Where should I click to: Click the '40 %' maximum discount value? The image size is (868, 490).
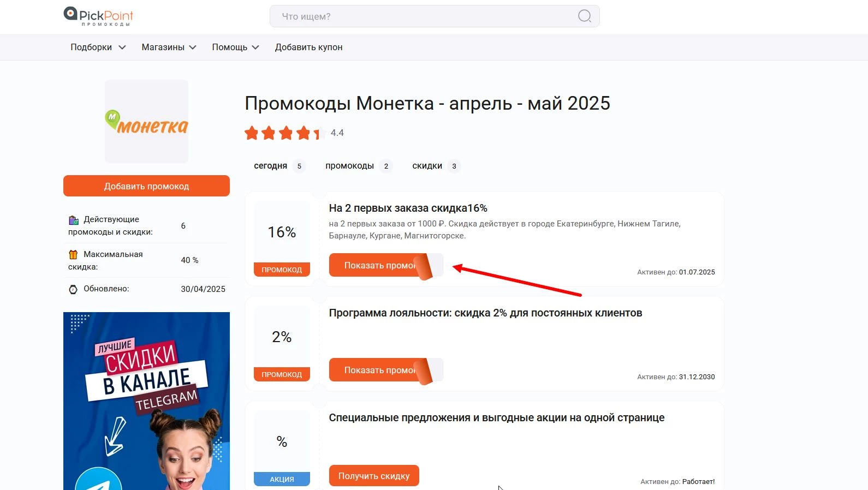(x=189, y=260)
